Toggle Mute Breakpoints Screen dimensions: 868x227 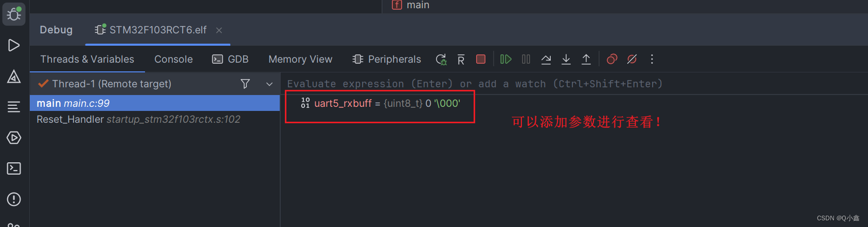click(x=632, y=59)
